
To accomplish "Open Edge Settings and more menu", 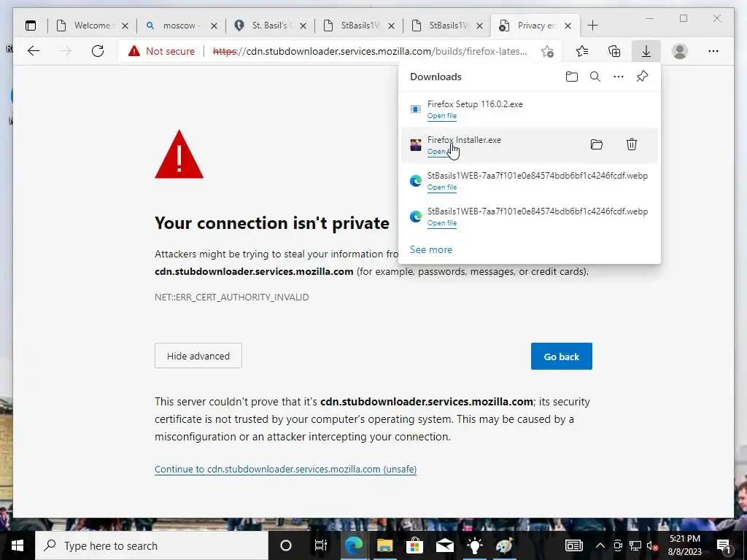I will (x=713, y=51).
